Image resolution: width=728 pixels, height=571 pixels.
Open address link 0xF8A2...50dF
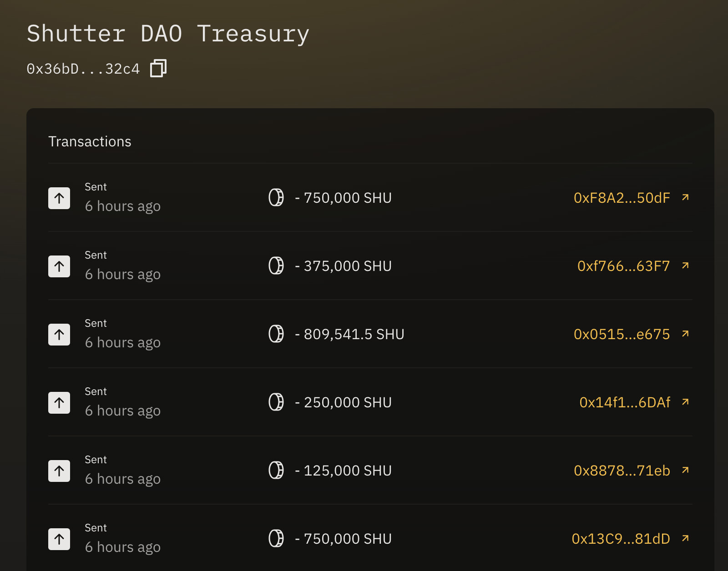click(622, 198)
